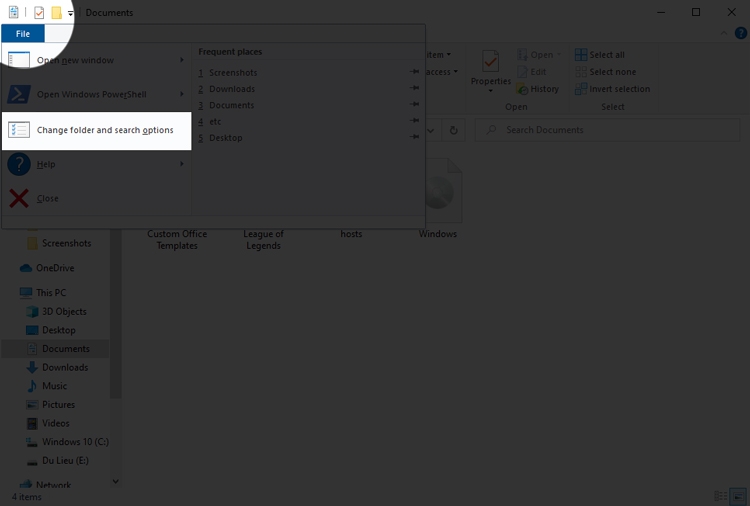Click Invert selection in the ribbon
Screen dimensions: 750x506
613,89
